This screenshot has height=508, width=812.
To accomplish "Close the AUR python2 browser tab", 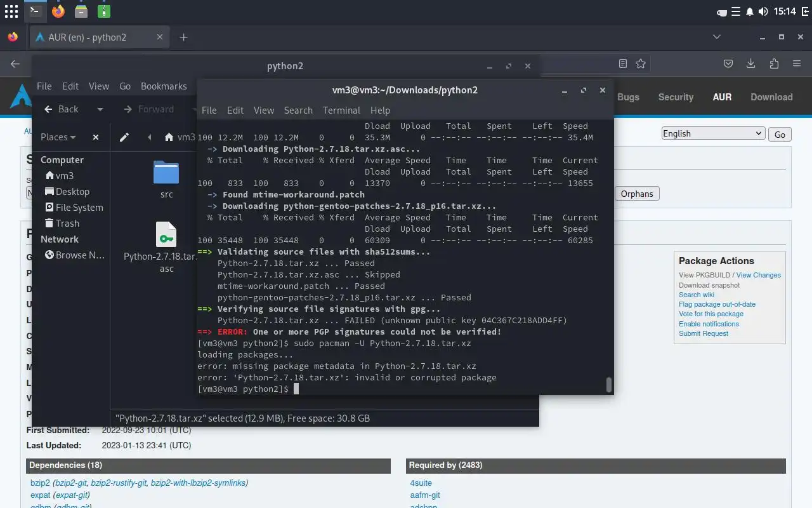I will 160,37.
